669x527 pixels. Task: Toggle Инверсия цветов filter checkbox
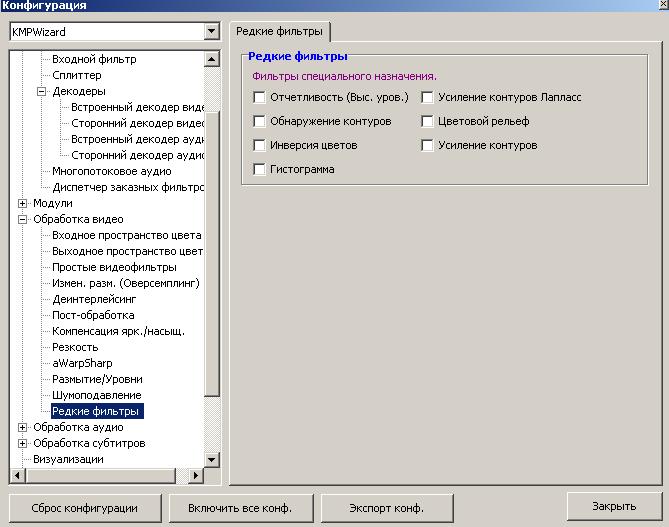(260, 146)
